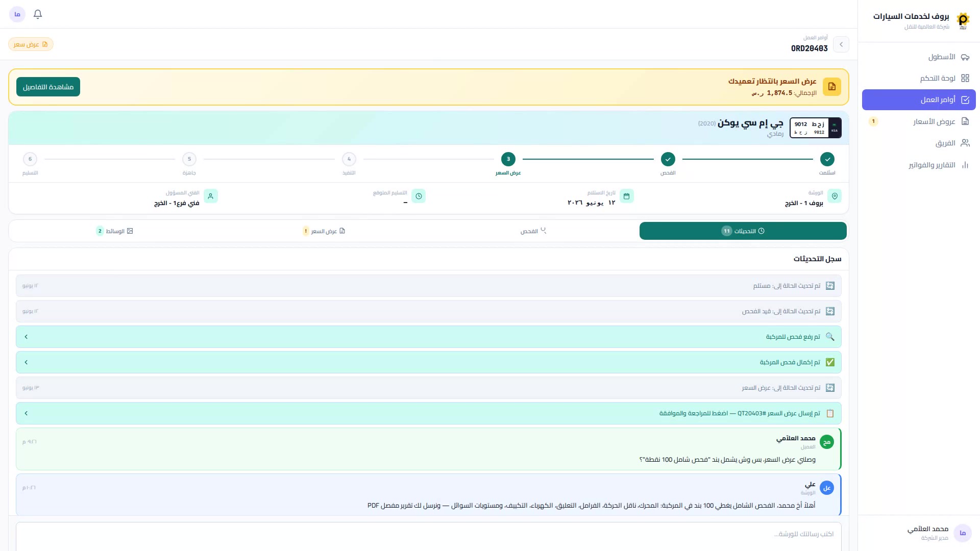
Task: Click the user avatar in the top bar
Action: 17,14
